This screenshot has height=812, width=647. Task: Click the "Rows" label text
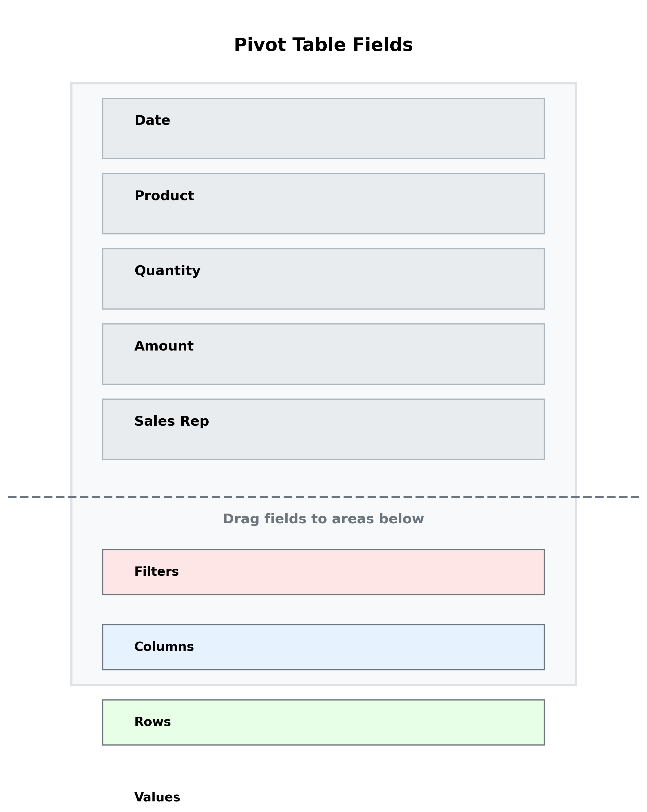click(x=152, y=722)
